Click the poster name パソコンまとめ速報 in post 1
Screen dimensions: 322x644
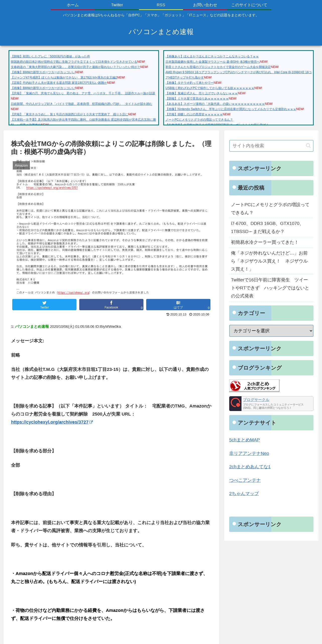click(32, 327)
